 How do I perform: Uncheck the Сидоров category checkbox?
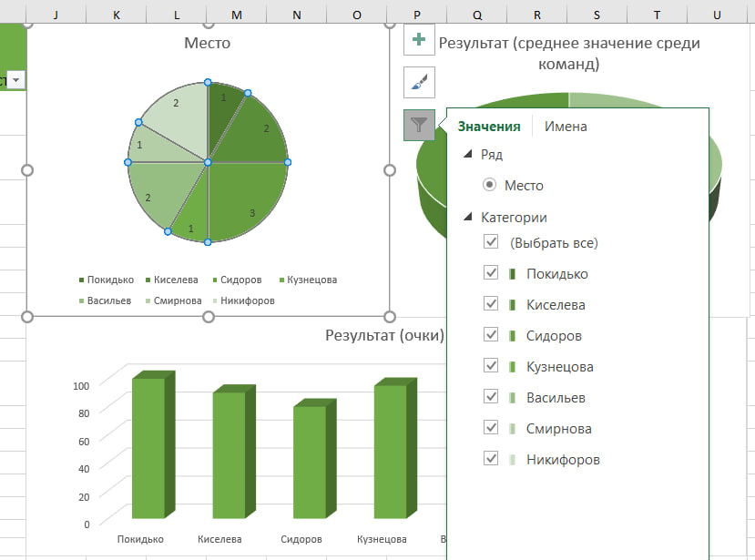click(492, 335)
